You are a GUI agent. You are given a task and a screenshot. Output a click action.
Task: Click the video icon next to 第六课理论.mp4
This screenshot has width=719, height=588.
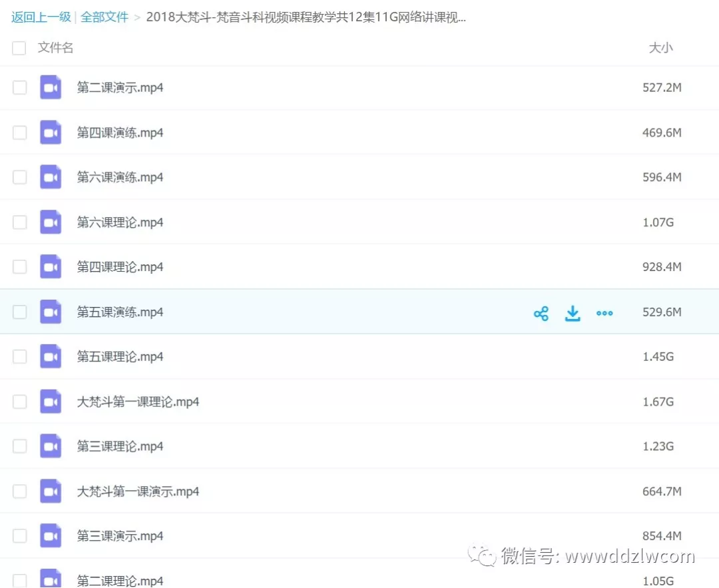pyautogui.click(x=51, y=222)
